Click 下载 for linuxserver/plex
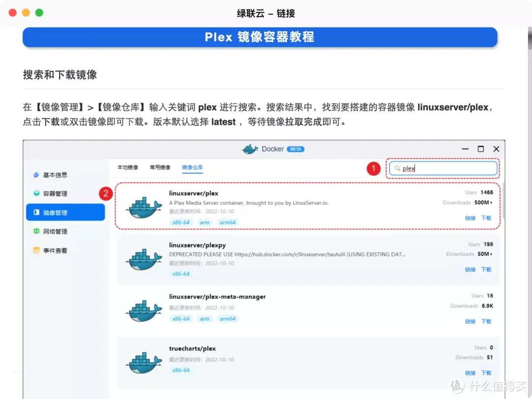532x399 pixels. pyautogui.click(x=486, y=218)
